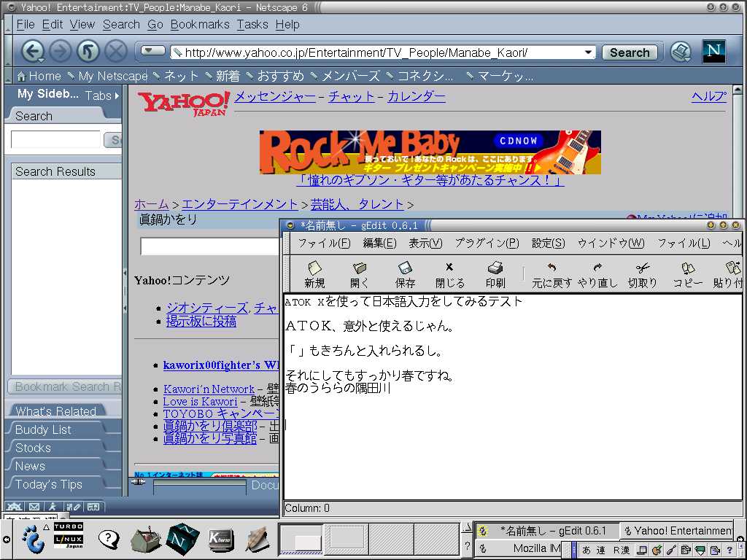Screen dimensions: 747x560
Task: Click the Netscape Stop button
Action: tap(116, 52)
